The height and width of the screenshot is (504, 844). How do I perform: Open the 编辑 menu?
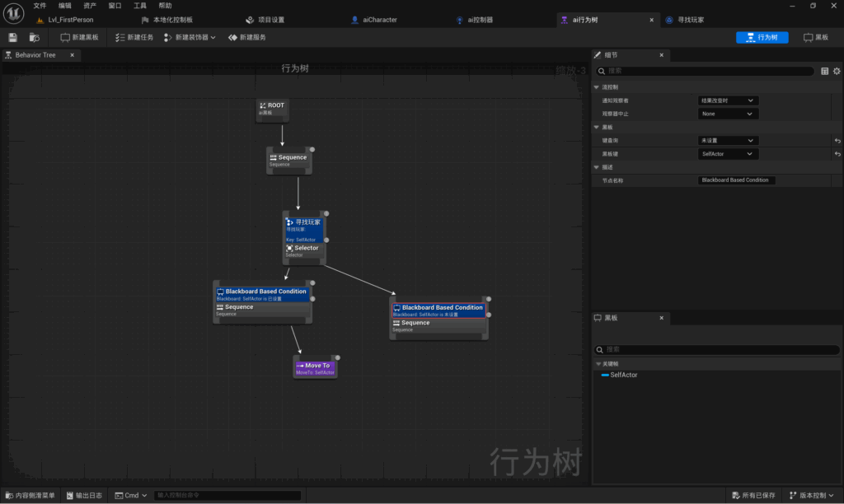64,6
